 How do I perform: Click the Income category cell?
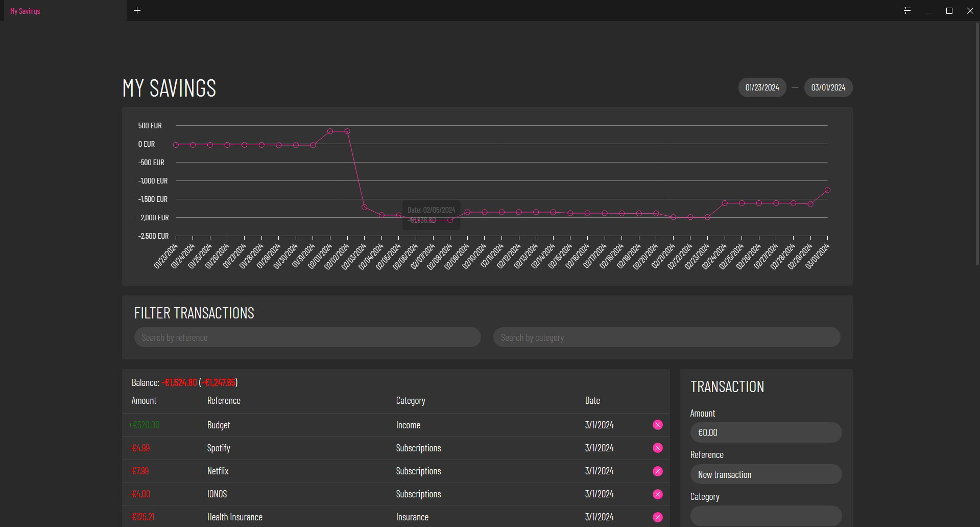tap(408, 425)
